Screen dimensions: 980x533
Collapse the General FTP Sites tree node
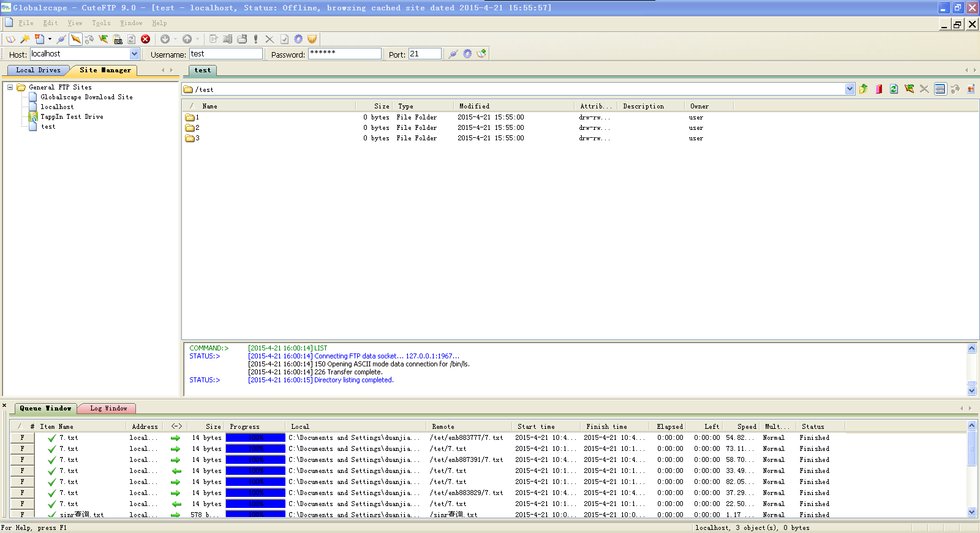coord(10,88)
